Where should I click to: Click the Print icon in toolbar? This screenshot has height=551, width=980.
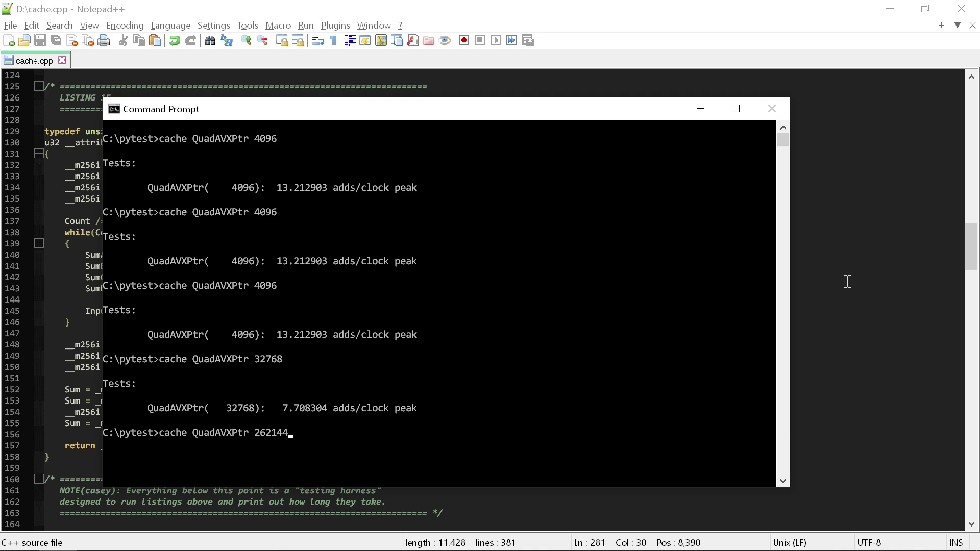coord(104,41)
